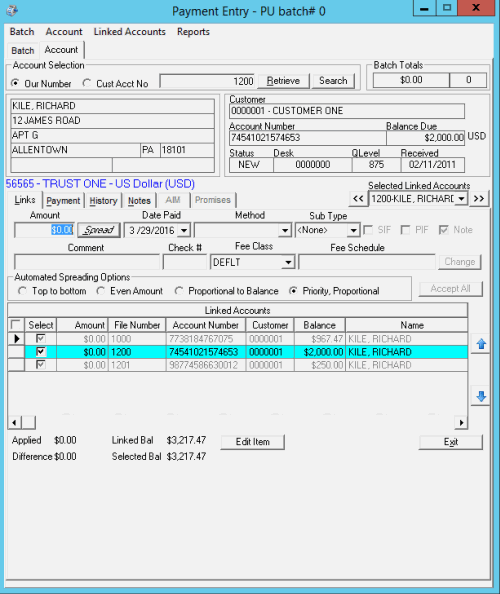This screenshot has width=500, height=594.
Task: Switch to the upper Batch tab
Action: (23, 50)
